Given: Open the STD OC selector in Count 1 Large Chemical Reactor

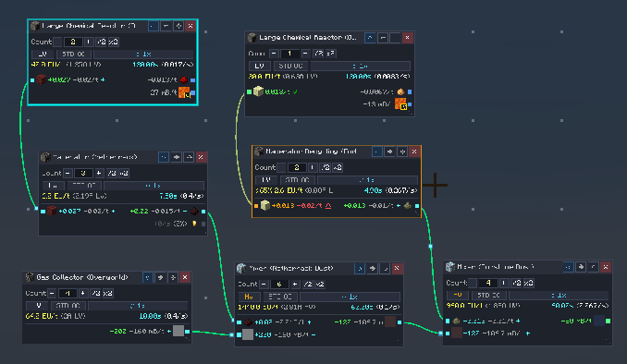Looking at the screenshot, I should [x=290, y=66].
